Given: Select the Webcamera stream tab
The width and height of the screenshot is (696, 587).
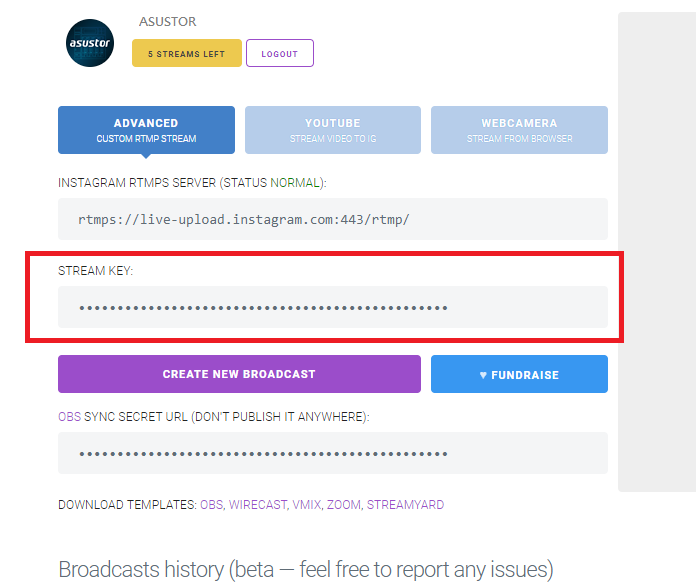Looking at the screenshot, I should click(x=519, y=130).
